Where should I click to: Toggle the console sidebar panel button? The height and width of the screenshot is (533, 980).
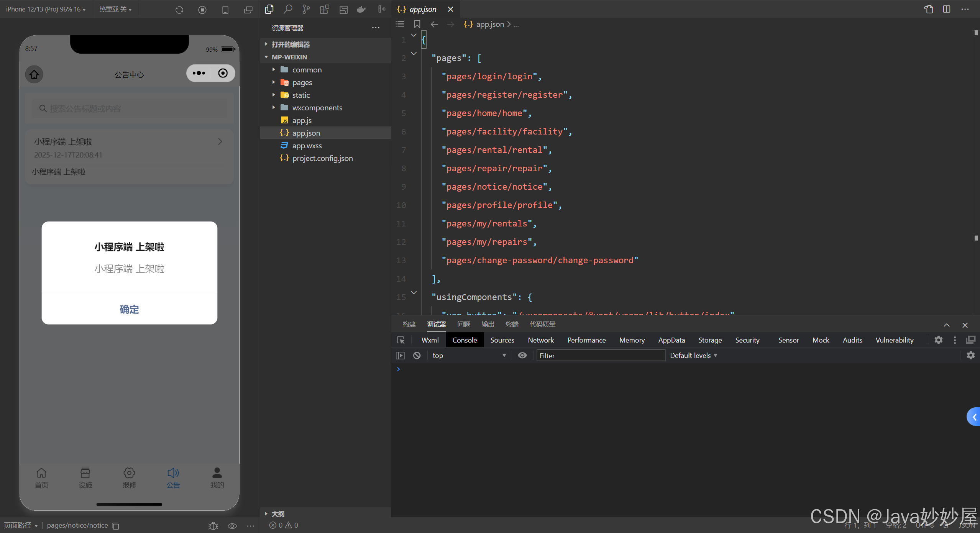tap(400, 356)
